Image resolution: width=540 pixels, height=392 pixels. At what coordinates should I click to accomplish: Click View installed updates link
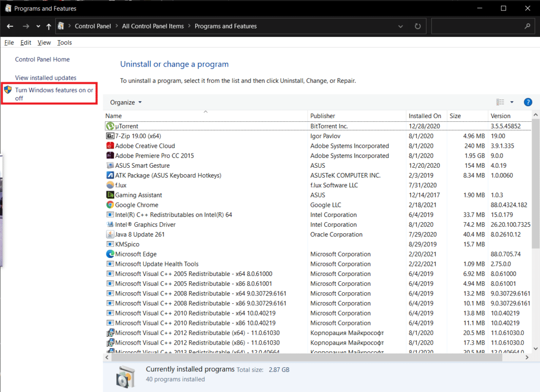click(x=45, y=78)
